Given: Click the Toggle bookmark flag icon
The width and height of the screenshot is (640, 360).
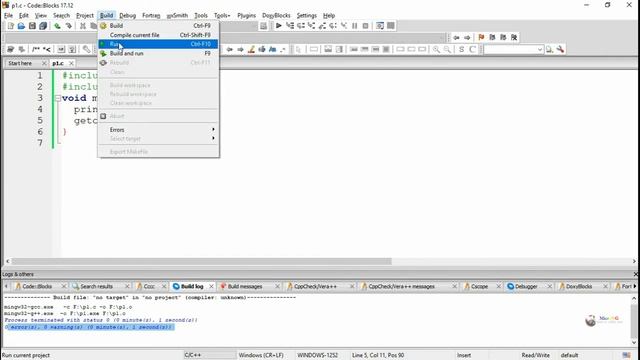Looking at the screenshot, I should tap(481, 37).
